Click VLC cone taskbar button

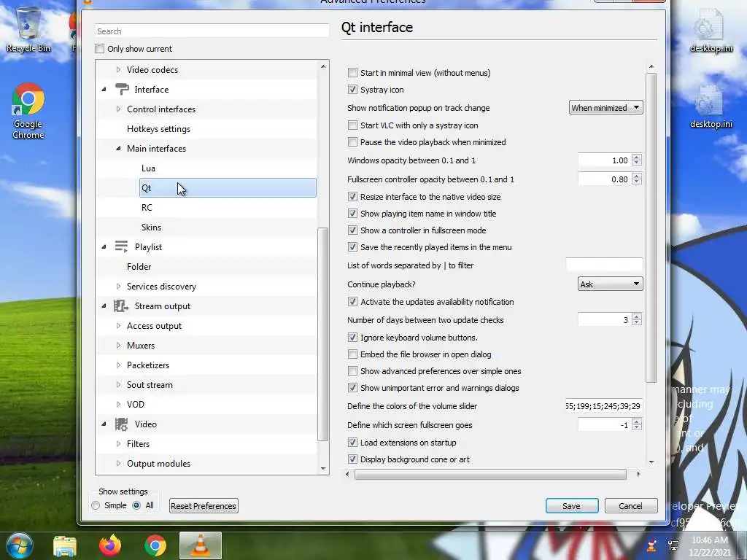(201, 545)
